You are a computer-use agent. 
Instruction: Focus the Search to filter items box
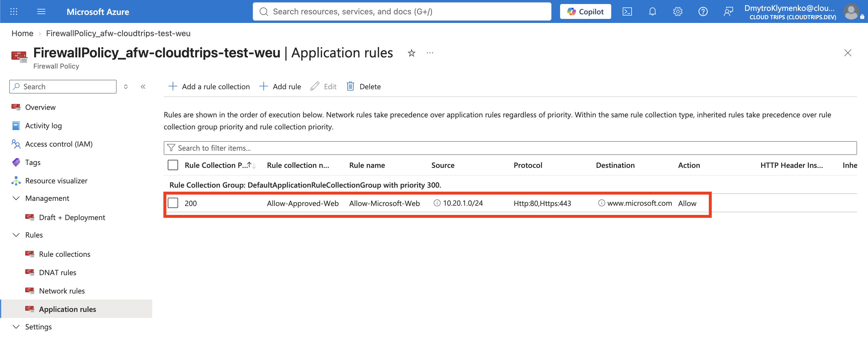510,148
